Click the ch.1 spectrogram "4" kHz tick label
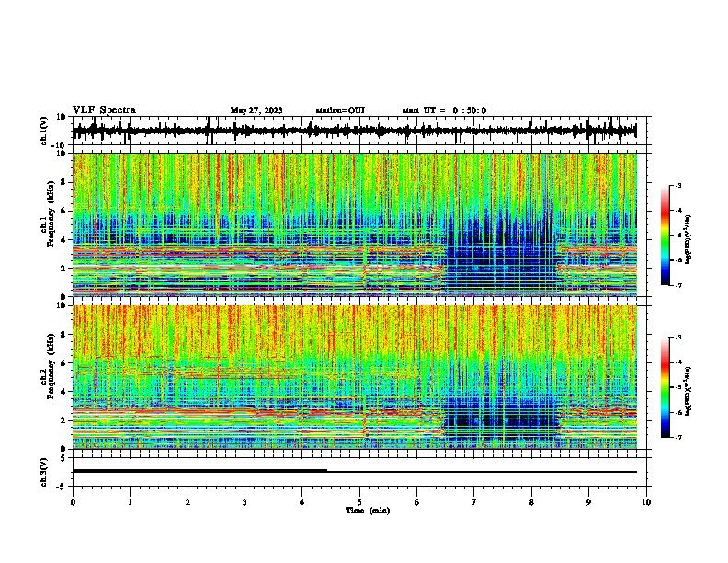Viewport: 728px width, 563px height. point(63,240)
